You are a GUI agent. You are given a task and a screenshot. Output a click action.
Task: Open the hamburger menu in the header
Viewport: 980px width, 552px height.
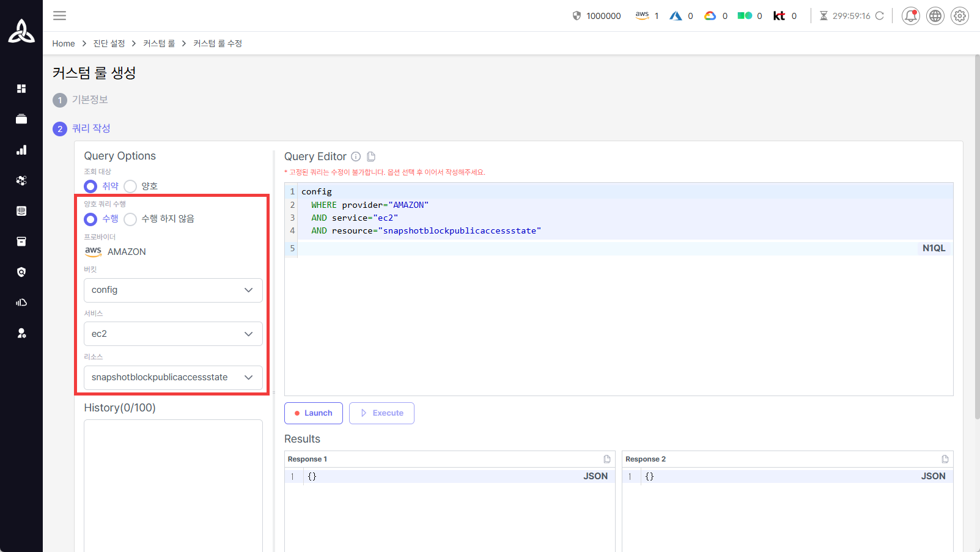pos(59,16)
